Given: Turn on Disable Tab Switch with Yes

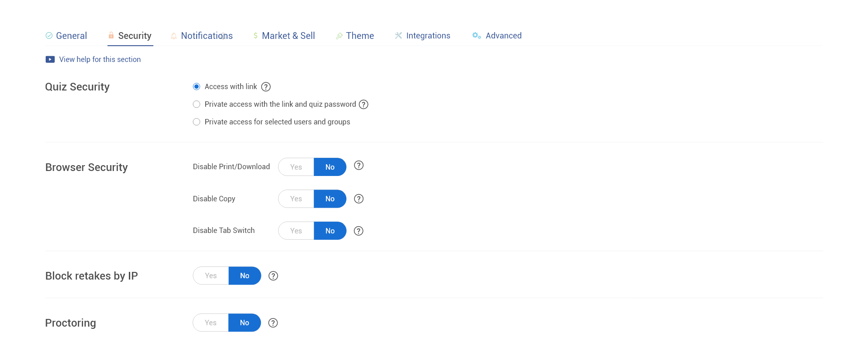Looking at the screenshot, I should coord(296,231).
